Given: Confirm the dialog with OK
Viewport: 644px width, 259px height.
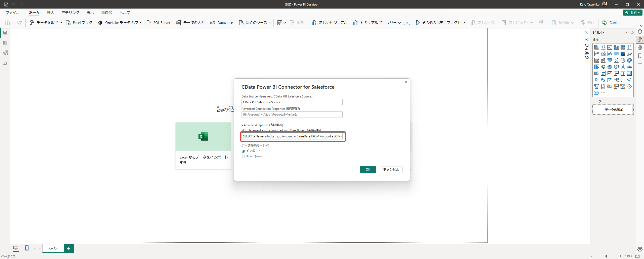Looking at the screenshot, I should click(x=368, y=170).
